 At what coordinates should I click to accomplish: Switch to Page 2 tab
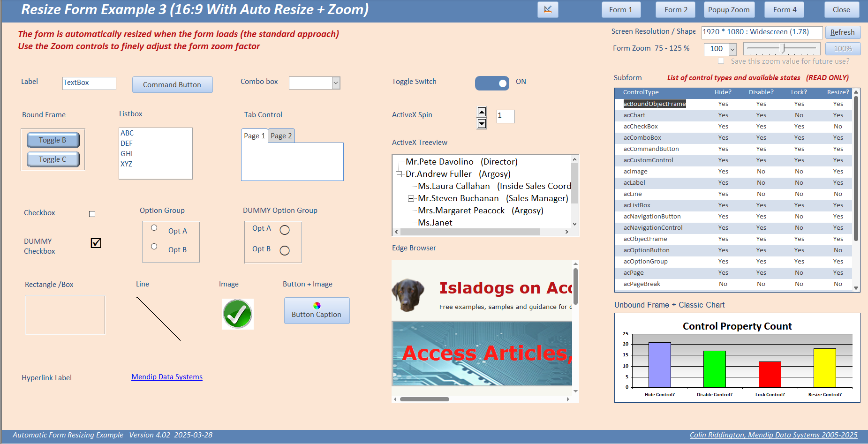tap(281, 136)
